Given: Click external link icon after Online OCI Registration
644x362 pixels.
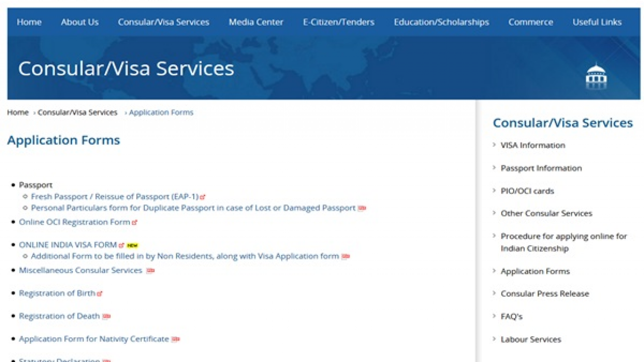Looking at the screenshot, I should [134, 222].
